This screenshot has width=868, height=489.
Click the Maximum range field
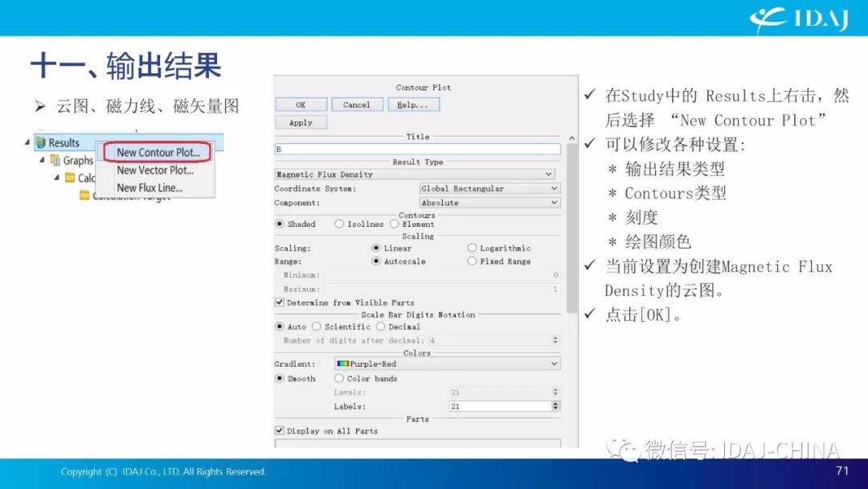tap(442, 289)
